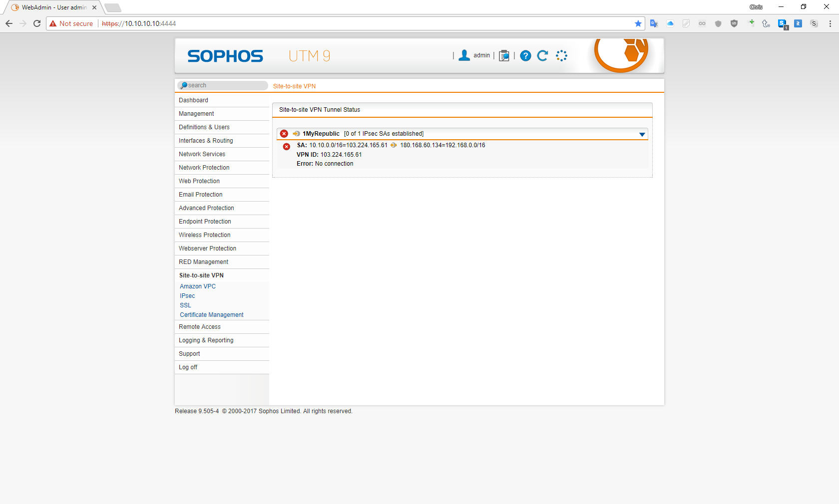Open RED Management menu
The height and width of the screenshot is (504, 839).
[x=222, y=262]
